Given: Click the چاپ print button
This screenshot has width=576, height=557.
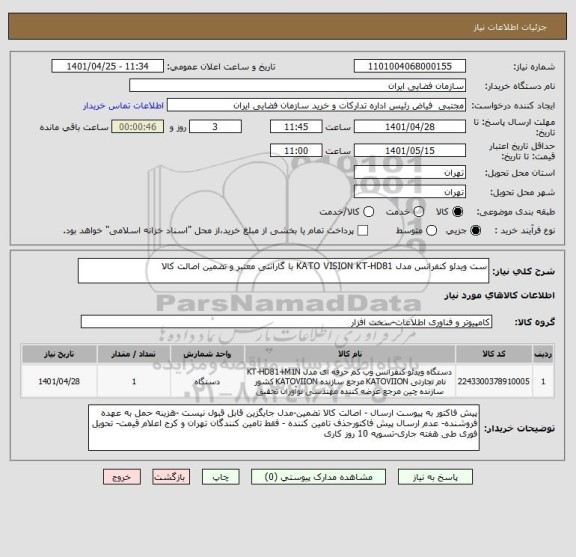Looking at the screenshot, I should pyautogui.click(x=220, y=477).
